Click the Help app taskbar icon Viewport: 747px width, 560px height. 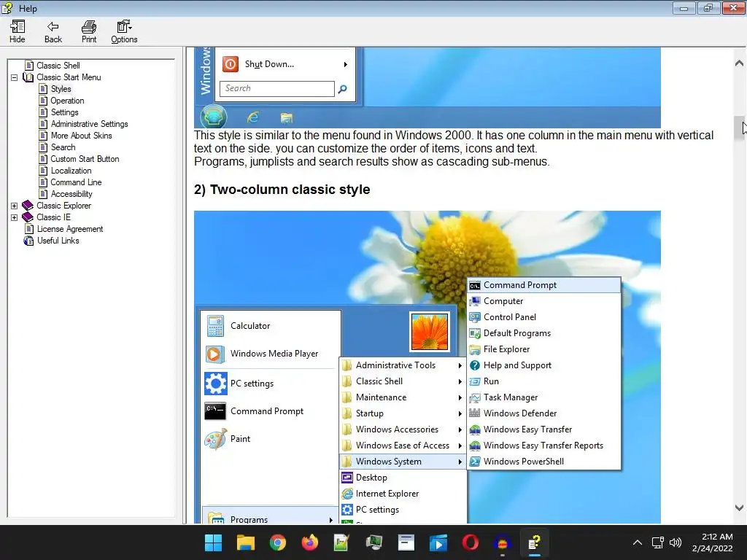click(x=535, y=542)
